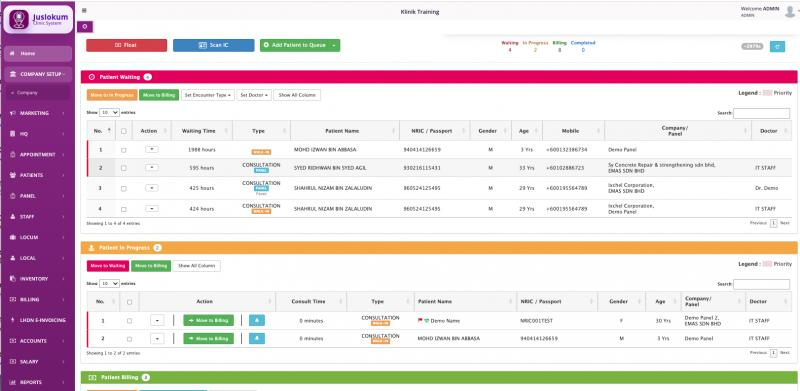The width and height of the screenshot is (800, 391).
Task: Click the Patient In Progress search field
Action: [761, 284]
